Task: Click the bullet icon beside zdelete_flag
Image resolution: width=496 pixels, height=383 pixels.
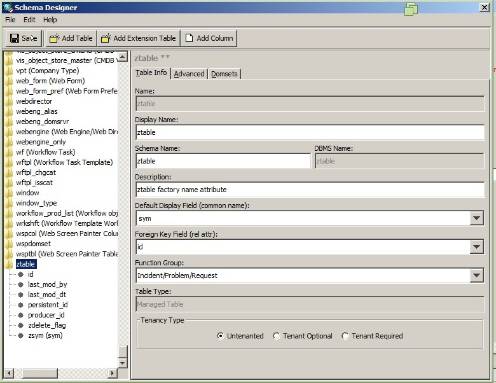Action: coord(20,325)
